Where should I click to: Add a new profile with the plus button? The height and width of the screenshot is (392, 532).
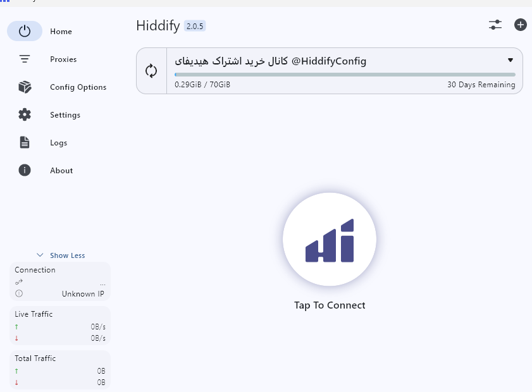520,25
